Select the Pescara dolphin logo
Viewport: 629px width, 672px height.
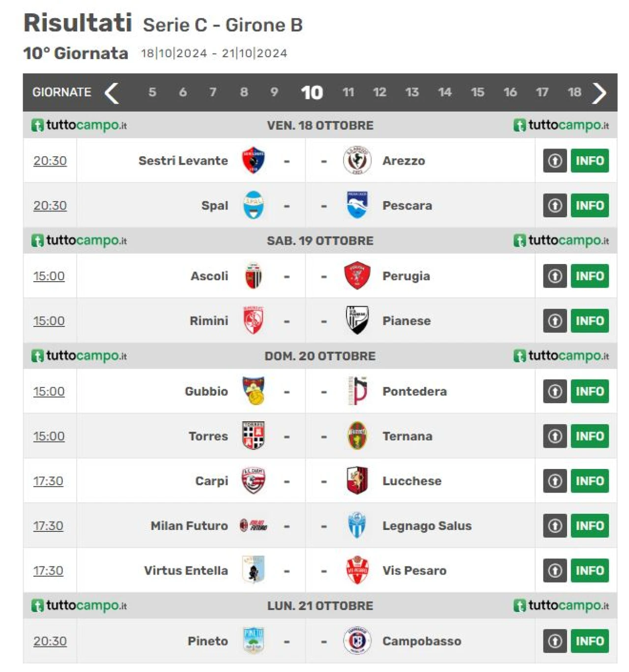coord(357,205)
